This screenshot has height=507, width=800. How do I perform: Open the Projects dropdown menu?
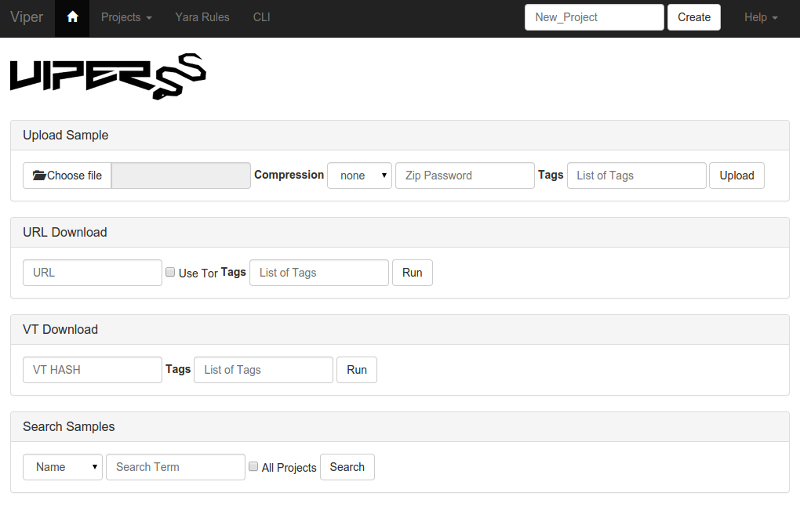(x=126, y=17)
